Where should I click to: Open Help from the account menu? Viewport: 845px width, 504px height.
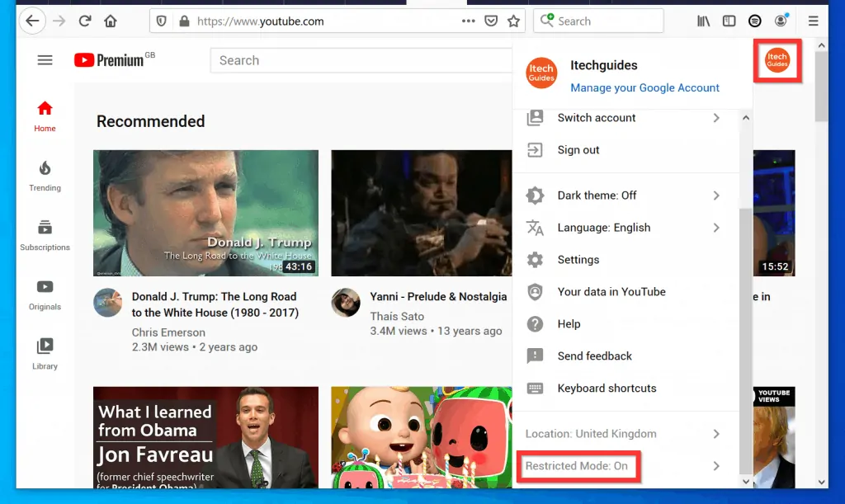pos(625,324)
